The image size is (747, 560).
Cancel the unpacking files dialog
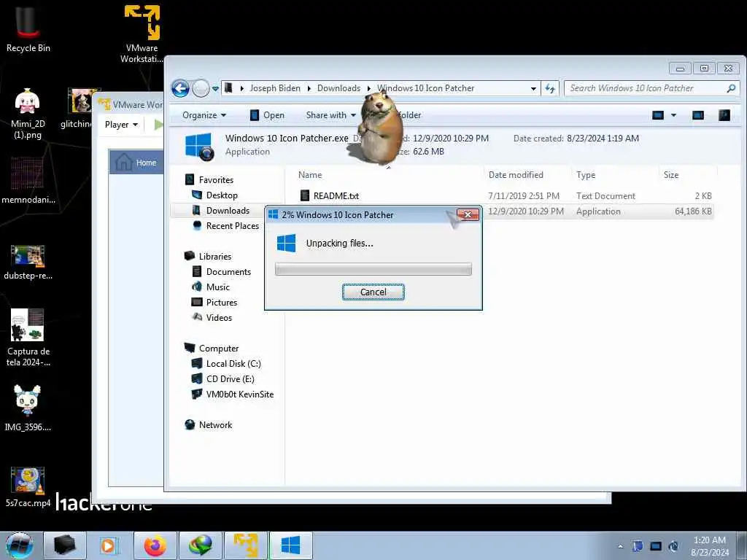[373, 292]
